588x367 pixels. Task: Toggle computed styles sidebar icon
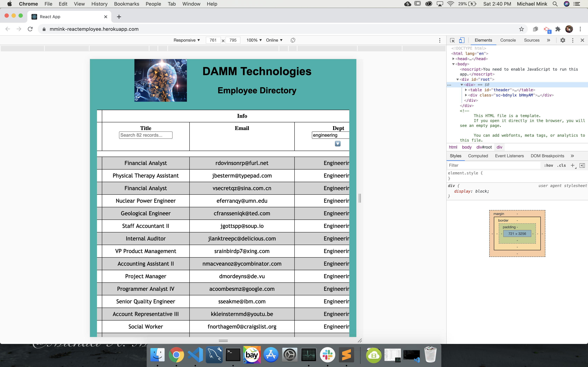[582, 165]
